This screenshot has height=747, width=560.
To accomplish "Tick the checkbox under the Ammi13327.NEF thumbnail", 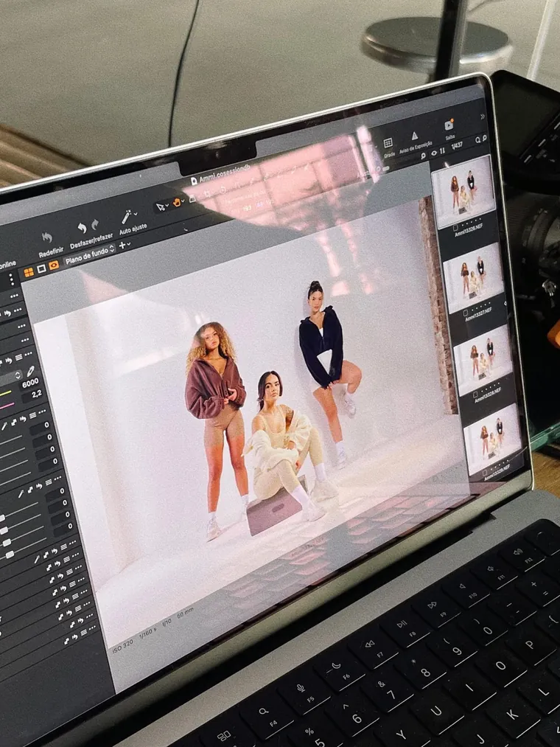I will tap(466, 313).
